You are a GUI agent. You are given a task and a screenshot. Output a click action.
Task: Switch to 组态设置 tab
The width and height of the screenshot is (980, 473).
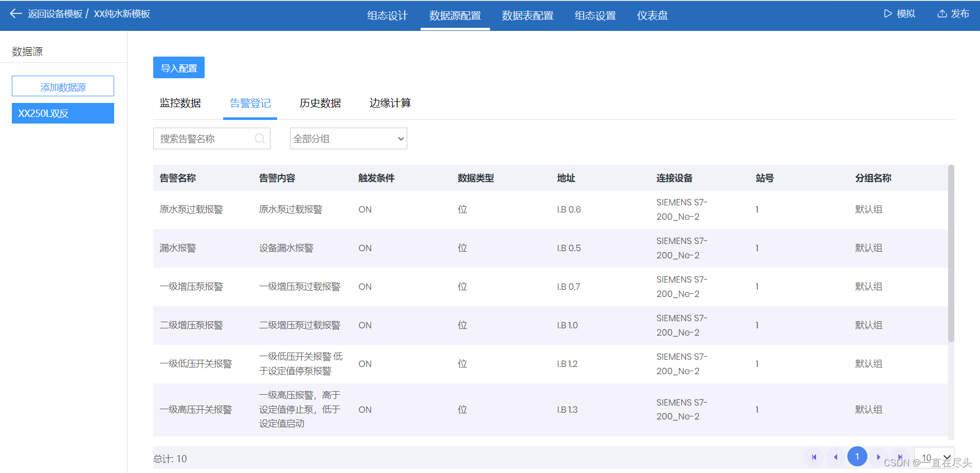pos(595,15)
